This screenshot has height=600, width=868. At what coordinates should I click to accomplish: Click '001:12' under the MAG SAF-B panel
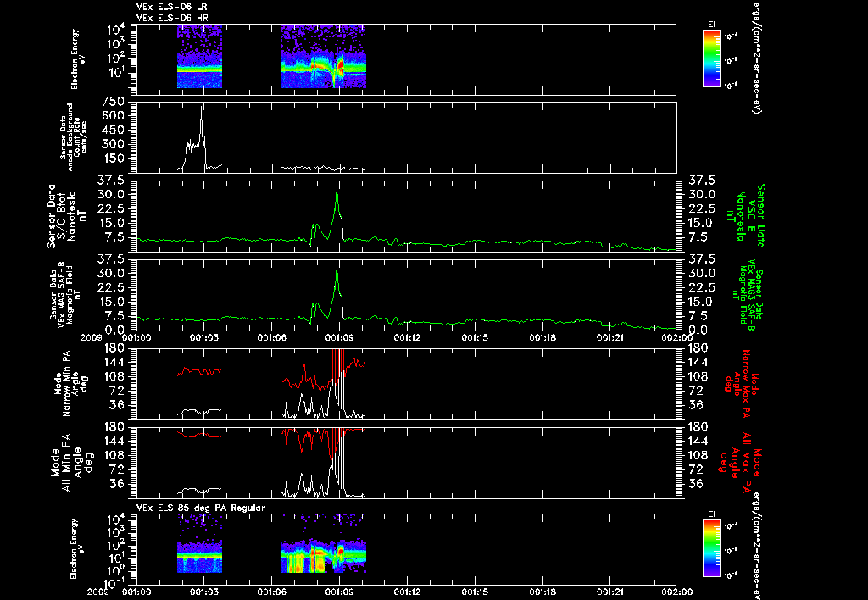[x=407, y=337]
